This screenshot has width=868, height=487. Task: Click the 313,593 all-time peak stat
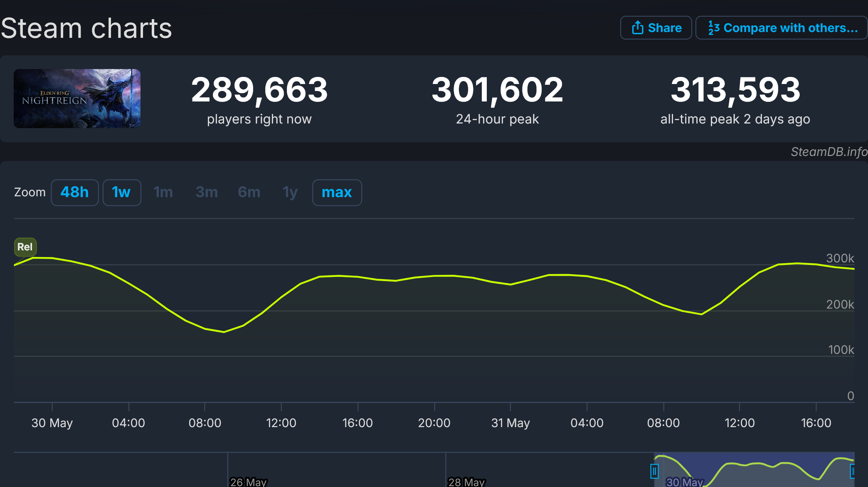[735, 90]
